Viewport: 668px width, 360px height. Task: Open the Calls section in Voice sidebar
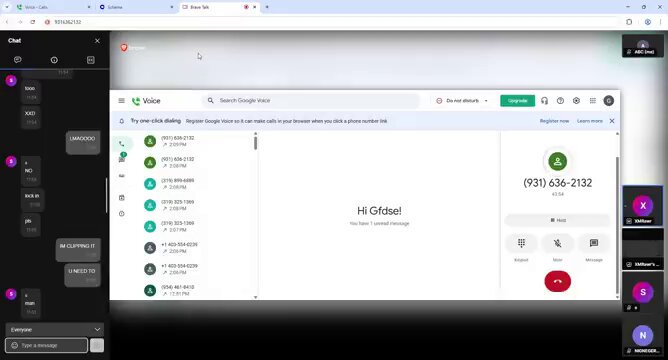122,144
